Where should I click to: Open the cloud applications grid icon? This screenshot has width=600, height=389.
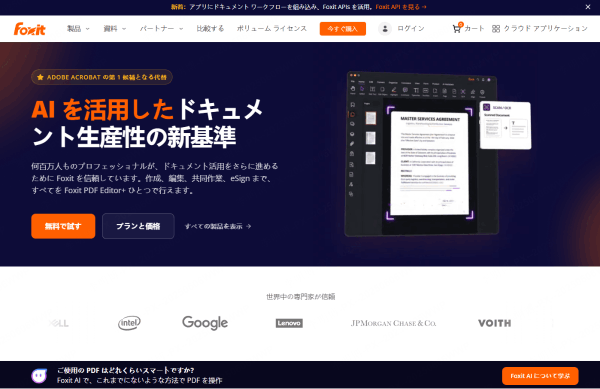[x=496, y=29]
